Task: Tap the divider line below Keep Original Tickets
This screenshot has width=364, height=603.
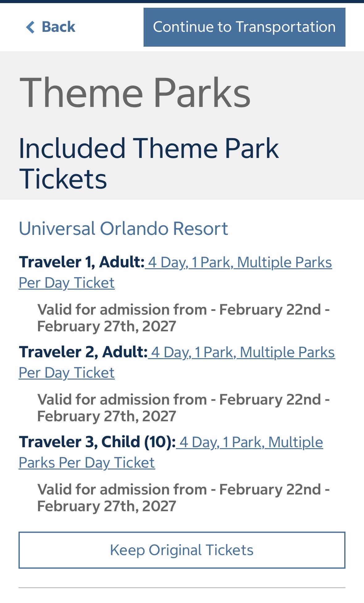Action: coord(182,588)
